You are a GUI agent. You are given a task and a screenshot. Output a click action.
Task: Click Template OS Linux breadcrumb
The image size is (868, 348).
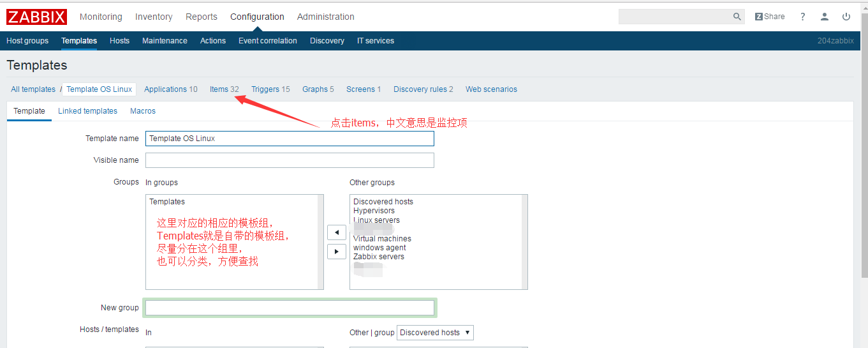tap(99, 89)
